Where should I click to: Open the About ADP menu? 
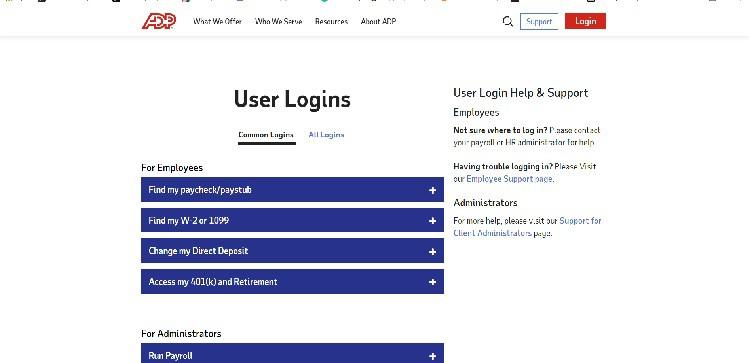coord(378,21)
